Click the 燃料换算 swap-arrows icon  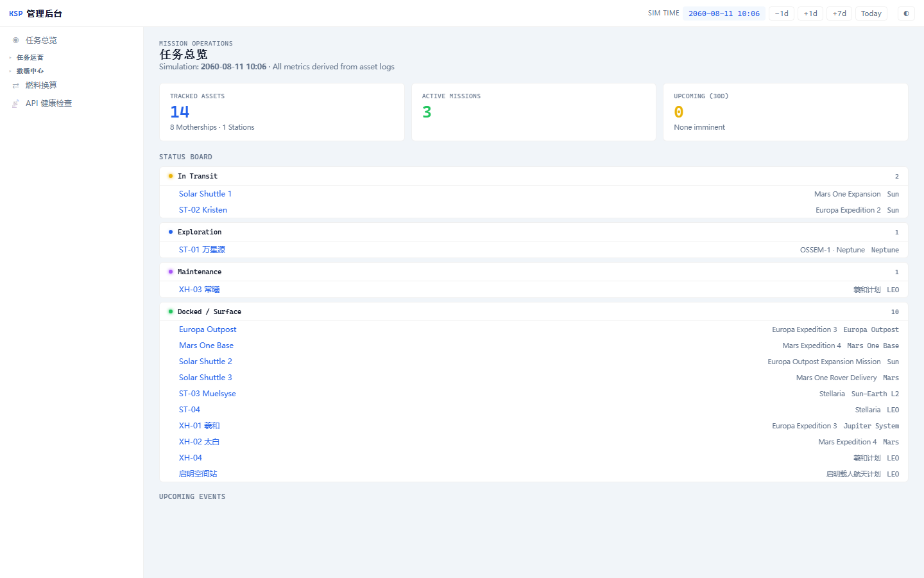click(16, 85)
